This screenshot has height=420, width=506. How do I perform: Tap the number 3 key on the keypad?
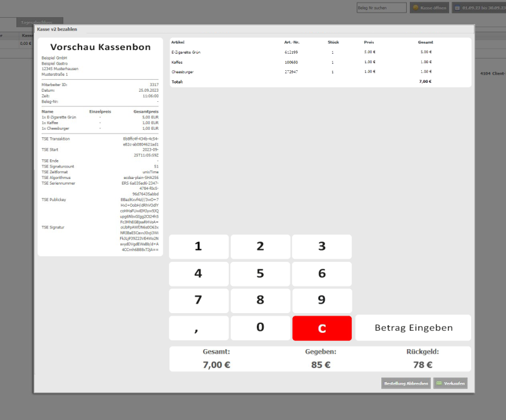tap(322, 247)
